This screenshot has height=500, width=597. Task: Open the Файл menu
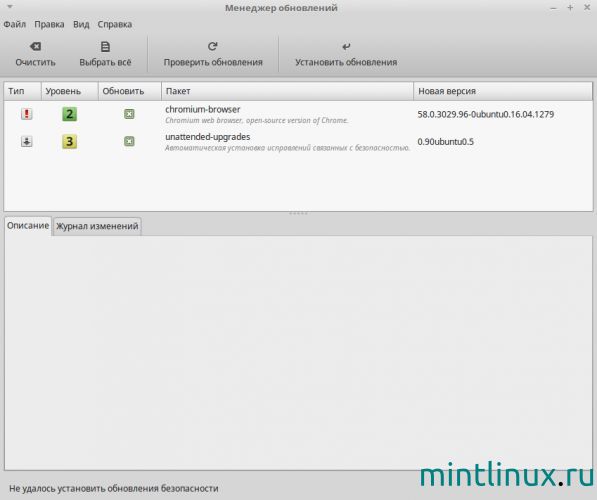(14, 24)
